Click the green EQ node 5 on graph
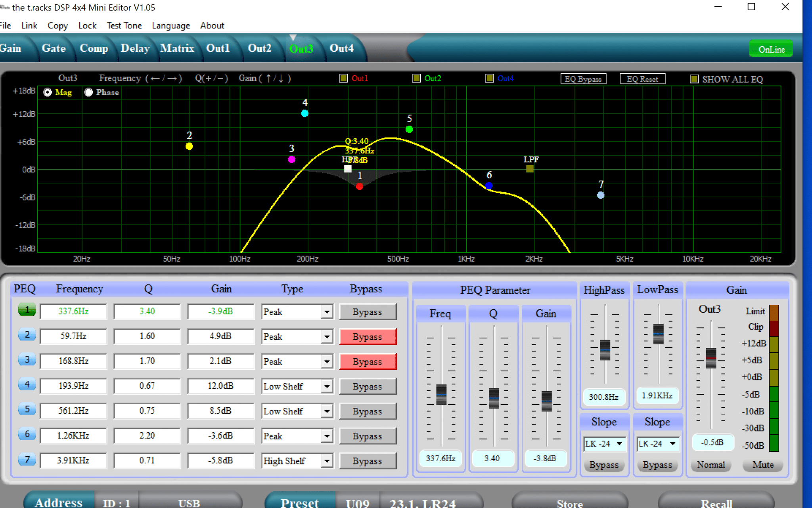The image size is (812, 508). tap(409, 129)
